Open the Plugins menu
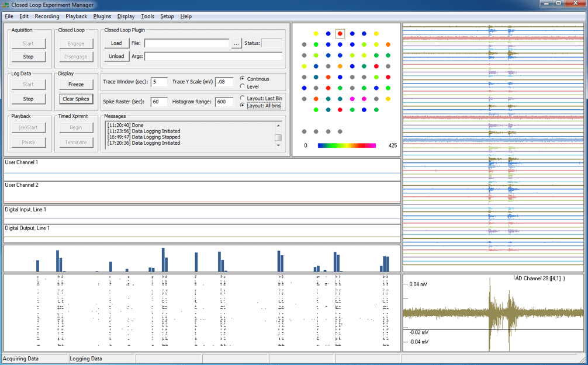This screenshot has width=588, height=365. pyautogui.click(x=102, y=16)
